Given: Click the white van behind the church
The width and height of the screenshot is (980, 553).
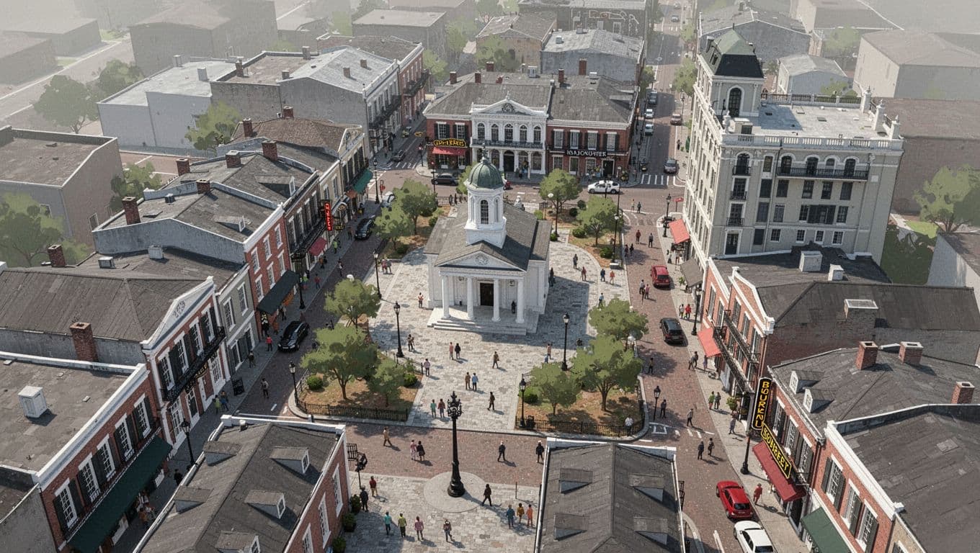Looking at the screenshot, I should [x=602, y=186].
